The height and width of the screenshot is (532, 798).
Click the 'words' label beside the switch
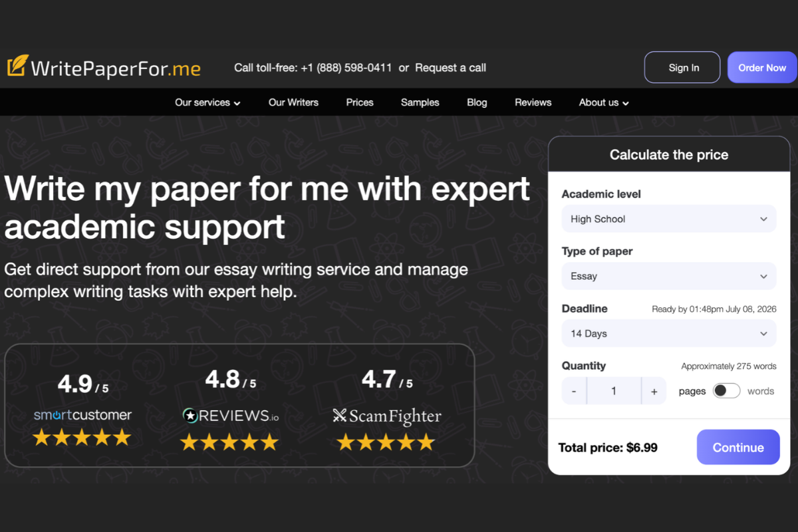point(761,391)
